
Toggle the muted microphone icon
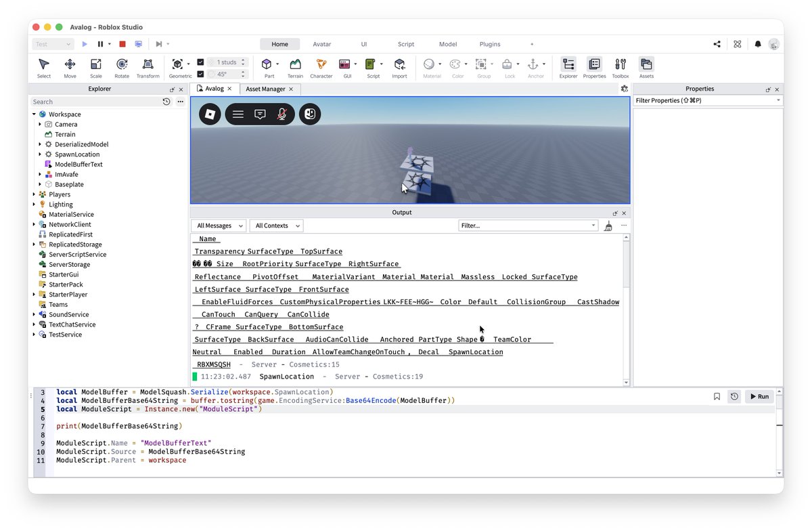tap(282, 114)
